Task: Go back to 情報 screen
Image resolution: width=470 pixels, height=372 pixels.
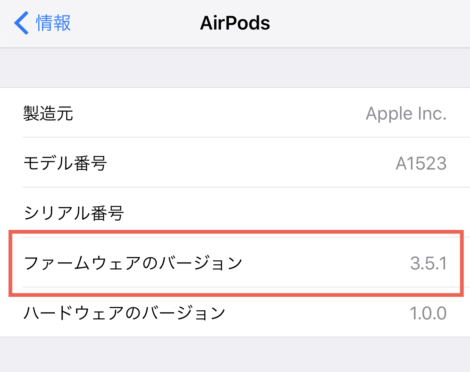Action: [42, 23]
